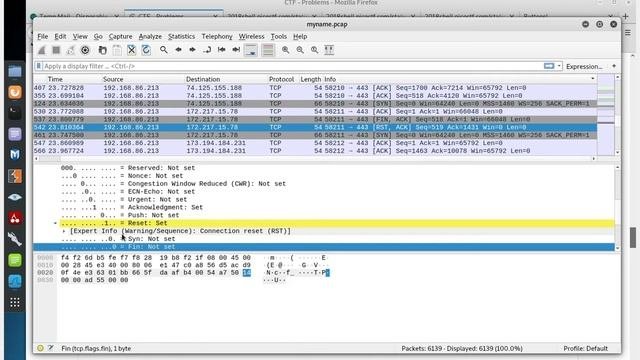
Task: Click the packet details vertical scrollbar
Action: click(x=618, y=207)
